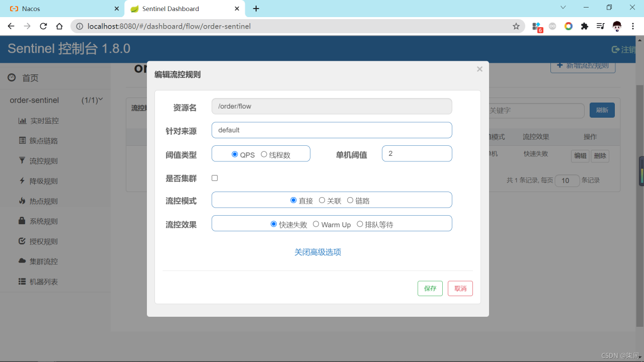Screen dimensions: 644x362
Task: Click the user profile avatar icon
Action: coord(617,26)
